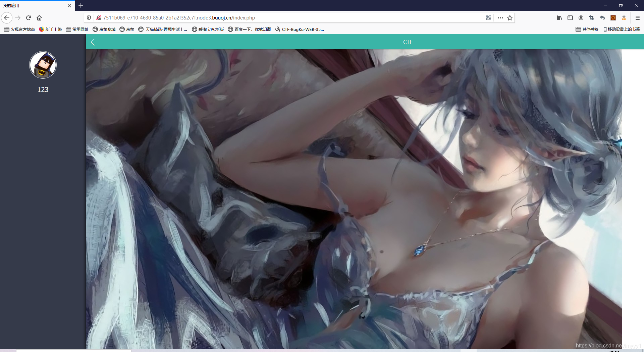Click the insecure connection lock icon
Viewport: 644px width, 352px height.
(x=99, y=18)
